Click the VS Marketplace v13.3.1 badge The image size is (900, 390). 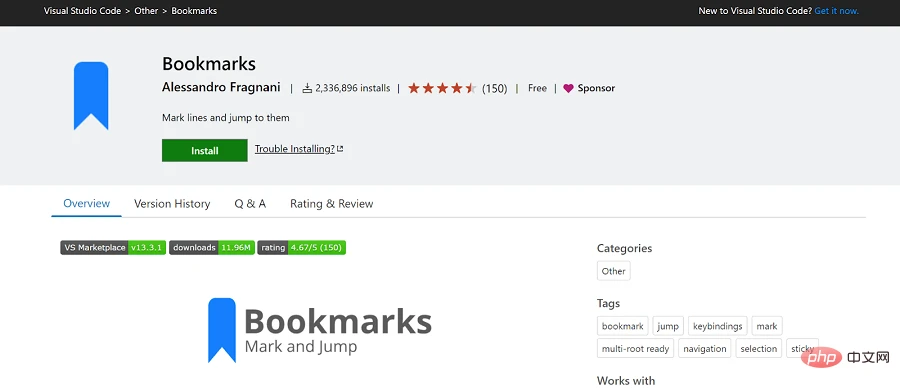[114, 248]
